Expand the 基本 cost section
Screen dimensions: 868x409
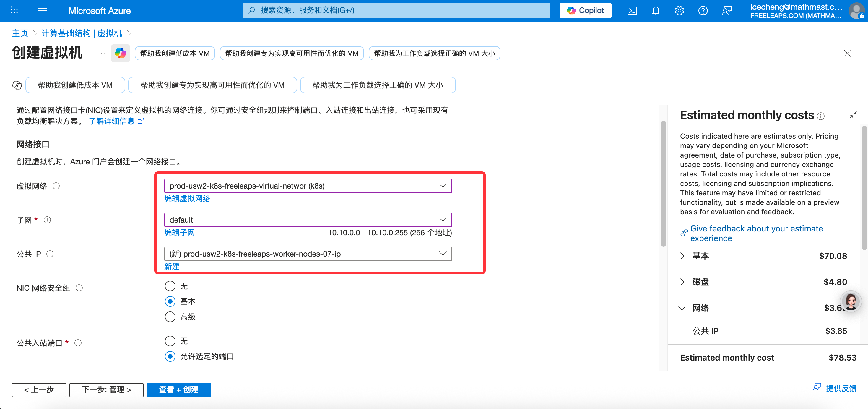pyautogui.click(x=682, y=256)
